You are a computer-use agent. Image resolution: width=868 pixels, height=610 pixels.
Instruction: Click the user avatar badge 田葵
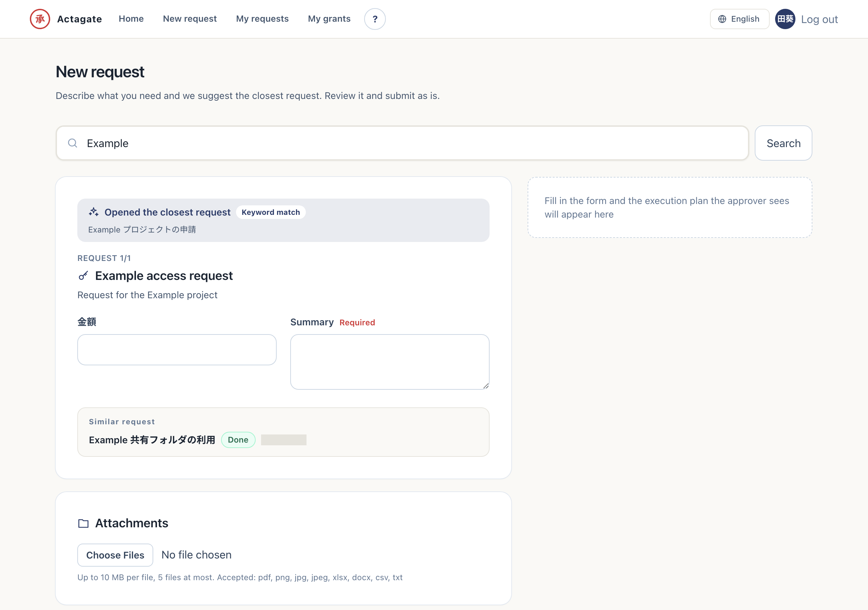785,19
